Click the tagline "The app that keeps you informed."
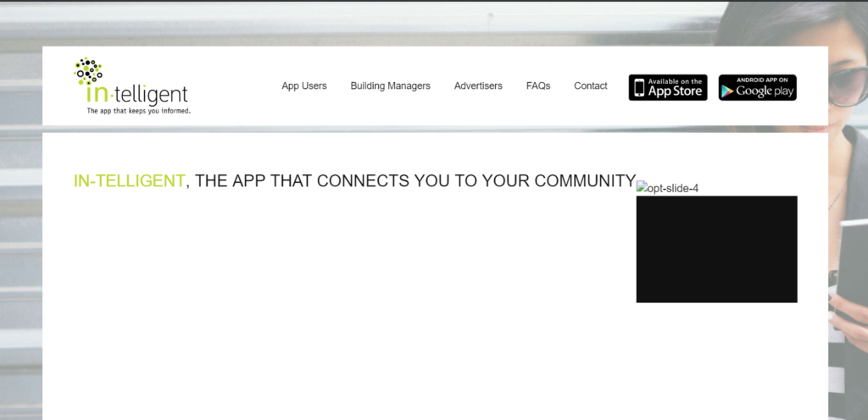 coord(138,111)
